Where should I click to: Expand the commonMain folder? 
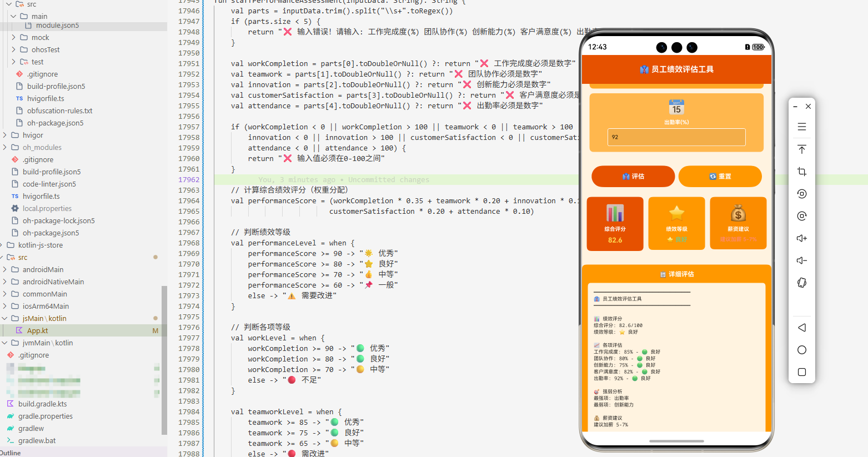[x=4, y=294]
